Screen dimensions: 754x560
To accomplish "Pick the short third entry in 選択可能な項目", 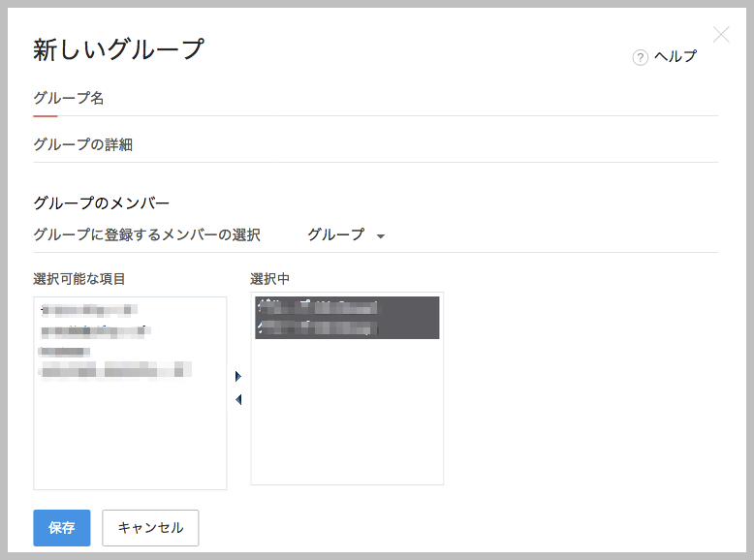I will click(x=65, y=351).
